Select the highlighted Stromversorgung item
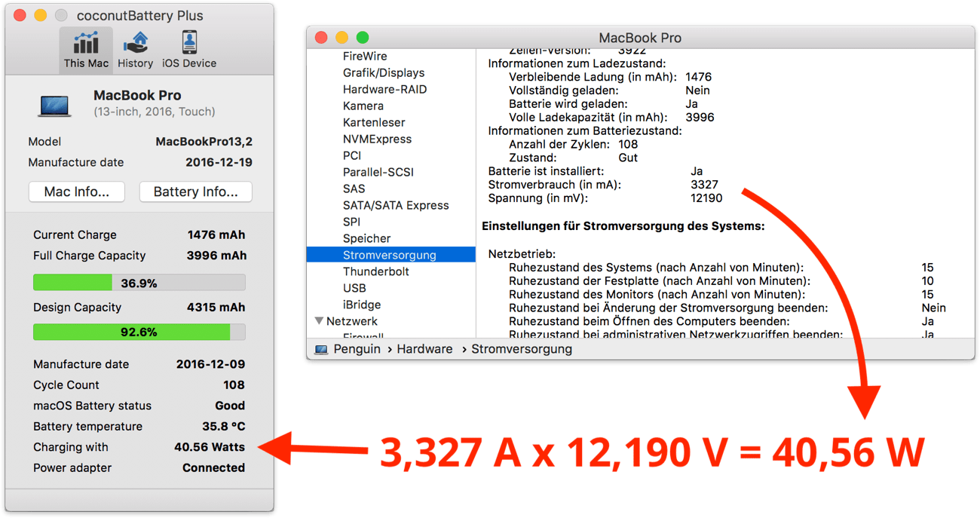 [x=390, y=255]
